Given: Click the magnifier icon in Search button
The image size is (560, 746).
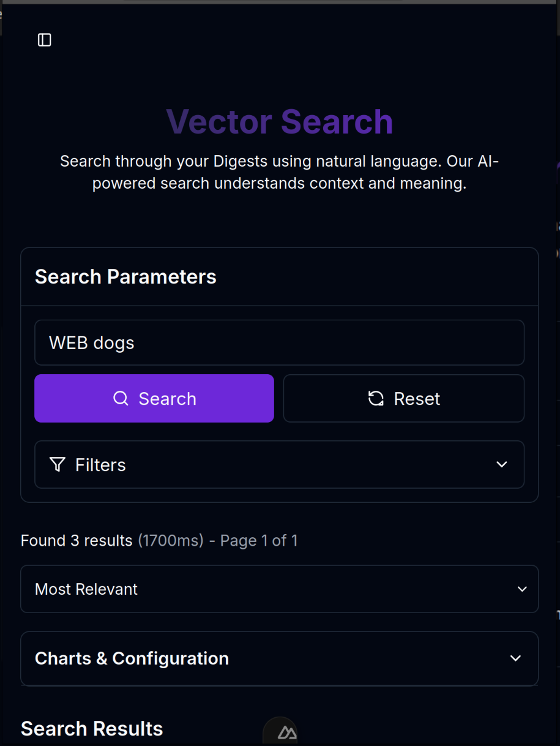Looking at the screenshot, I should [121, 399].
